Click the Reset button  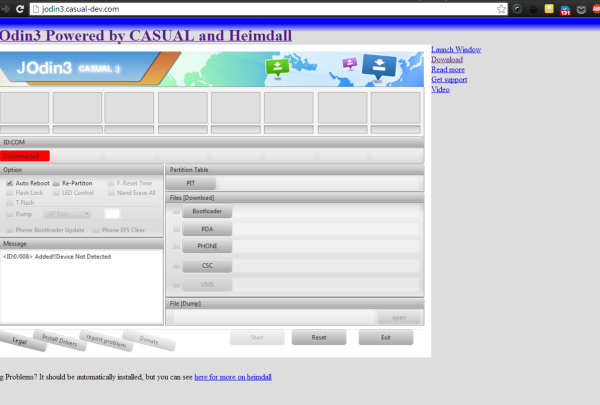tap(319, 337)
